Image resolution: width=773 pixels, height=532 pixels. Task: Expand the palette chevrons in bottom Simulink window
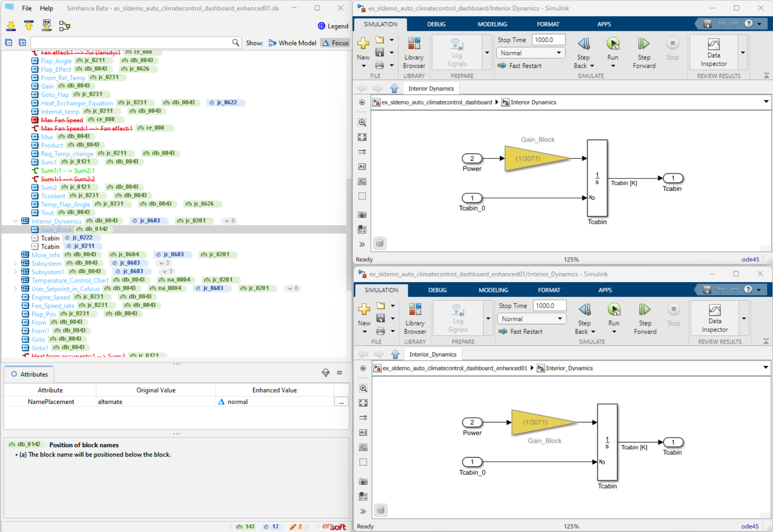(363, 511)
